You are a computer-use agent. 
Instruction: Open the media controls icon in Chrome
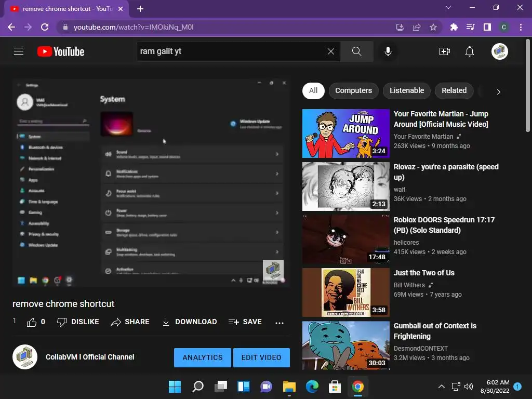click(471, 27)
